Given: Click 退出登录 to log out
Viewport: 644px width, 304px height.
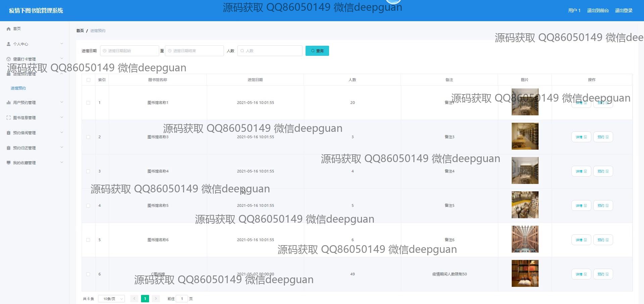Looking at the screenshot, I should [x=624, y=10].
